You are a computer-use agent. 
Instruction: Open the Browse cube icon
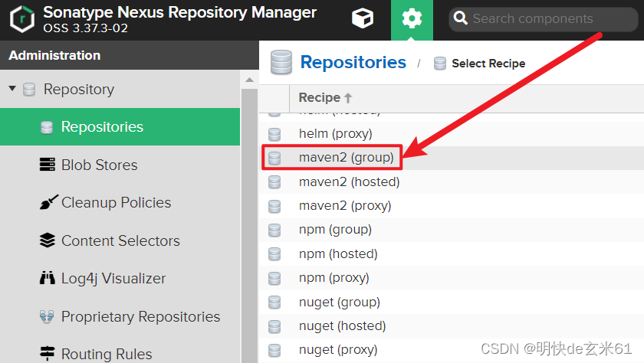point(363,18)
